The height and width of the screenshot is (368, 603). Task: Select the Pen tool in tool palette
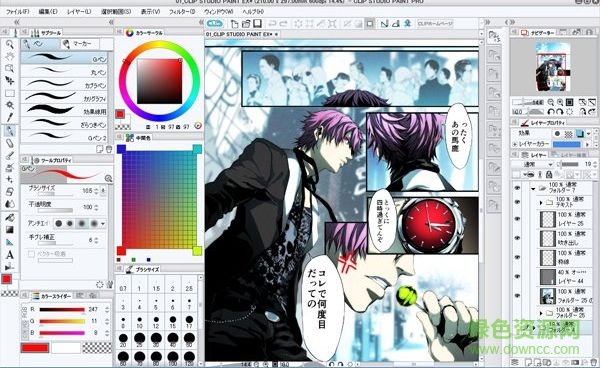9,131
